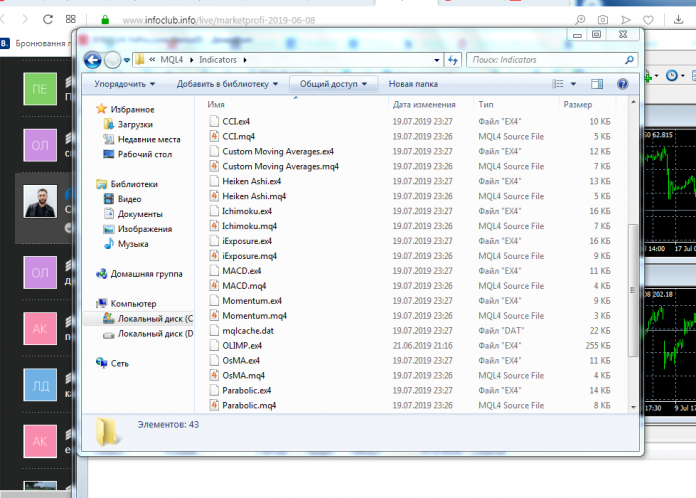Sort by Дата изменения column

424,104
